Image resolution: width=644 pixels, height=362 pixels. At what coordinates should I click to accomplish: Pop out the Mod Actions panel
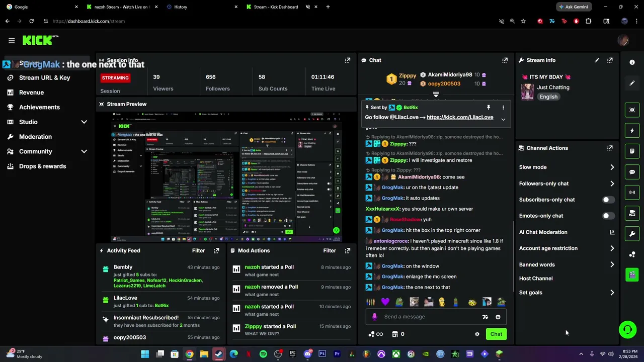tap(347, 250)
